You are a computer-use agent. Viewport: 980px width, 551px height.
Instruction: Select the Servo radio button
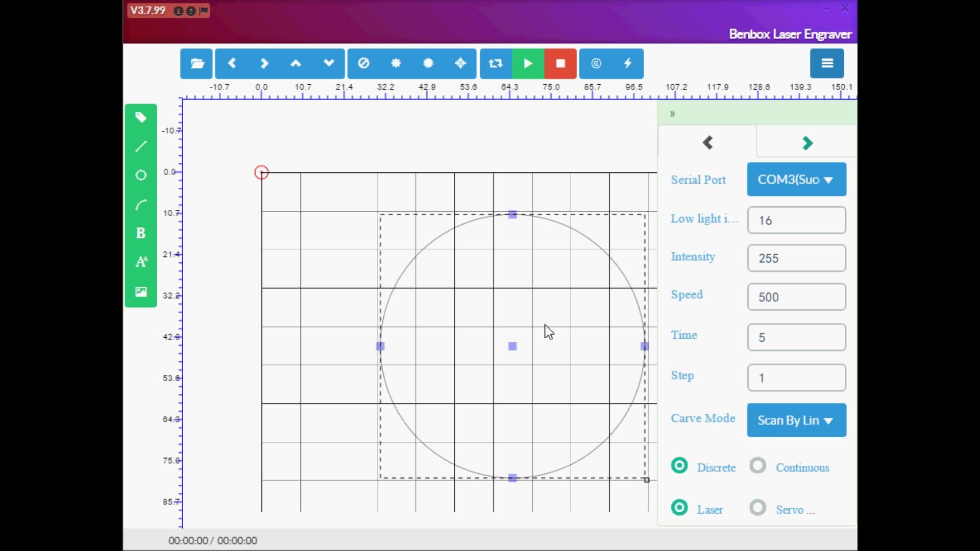pyautogui.click(x=758, y=508)
